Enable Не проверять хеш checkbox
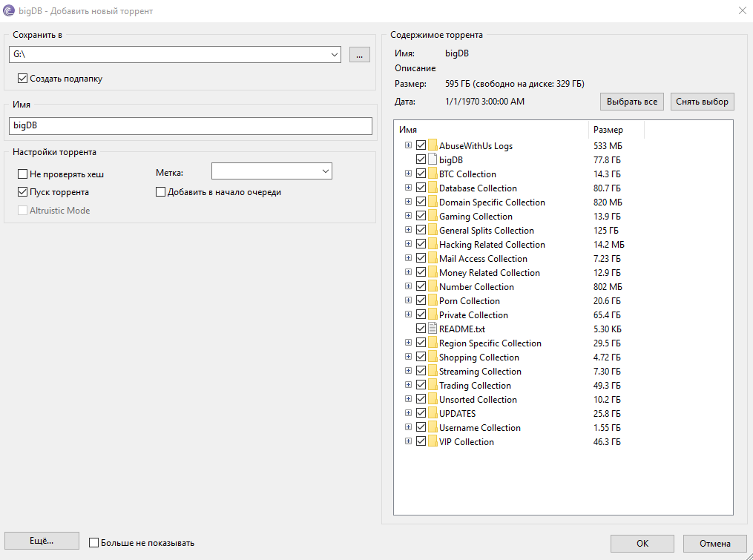This screenshot has width=753, height=560. point(22,174)
